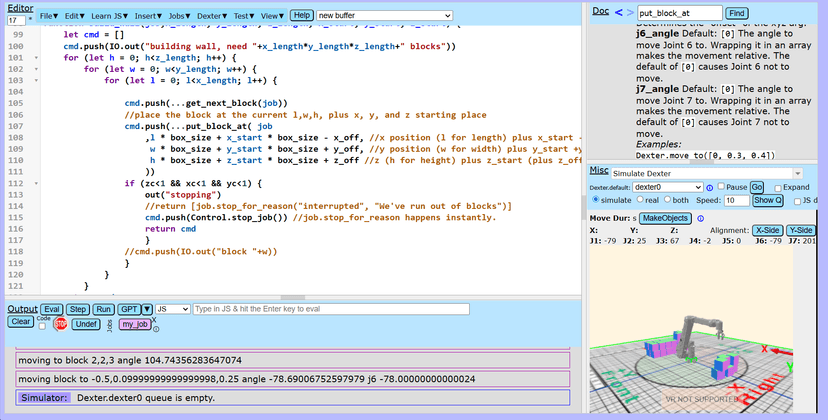Go forward in Doc with right arrow

[x=630, y=12]
